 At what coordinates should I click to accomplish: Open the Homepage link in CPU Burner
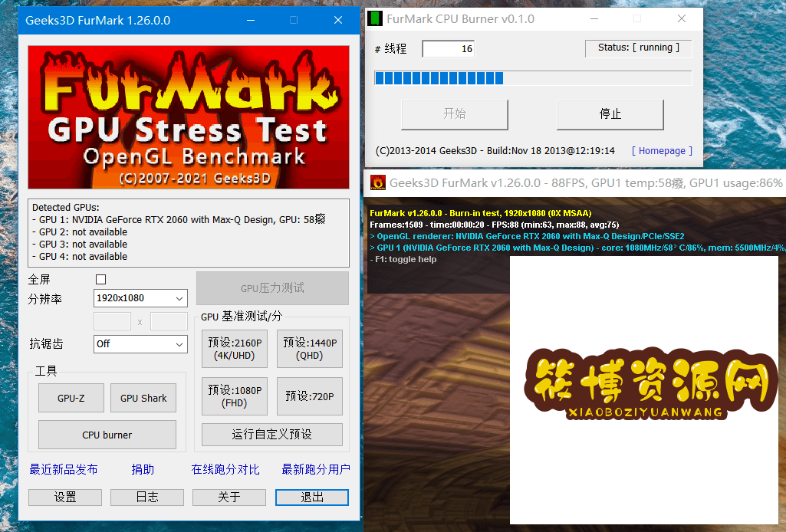pyautogui.click(x=662, y=151)
